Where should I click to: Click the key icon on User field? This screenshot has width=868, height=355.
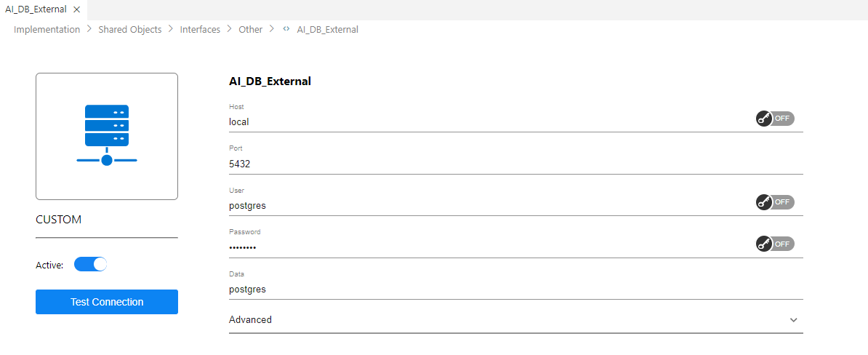[763, 202]
